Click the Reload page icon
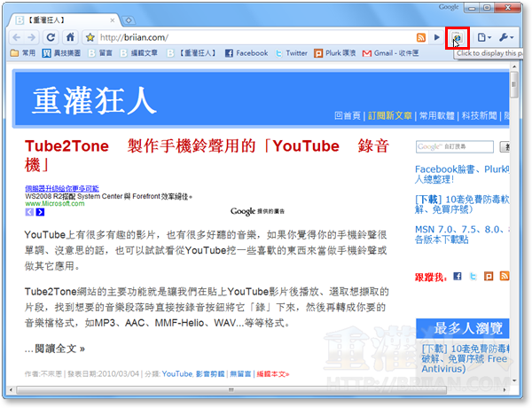532x408 pixels. tap(51, 37)
